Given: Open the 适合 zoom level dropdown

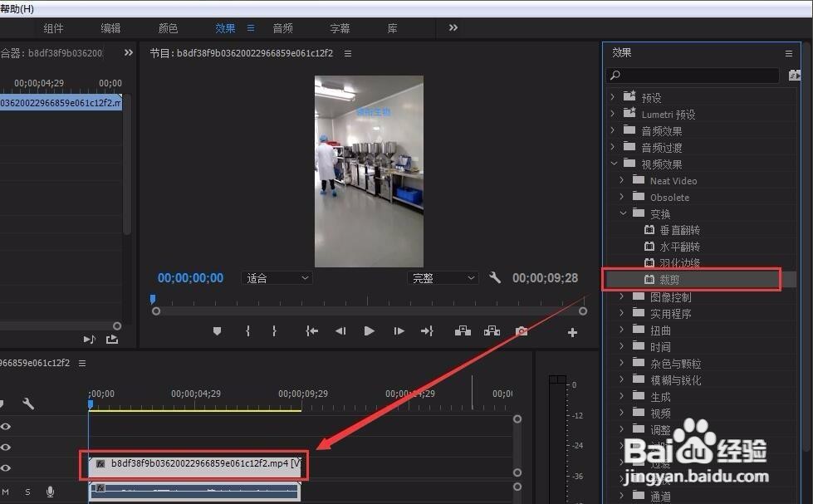Looking at the screenshot, I should 277,278.
